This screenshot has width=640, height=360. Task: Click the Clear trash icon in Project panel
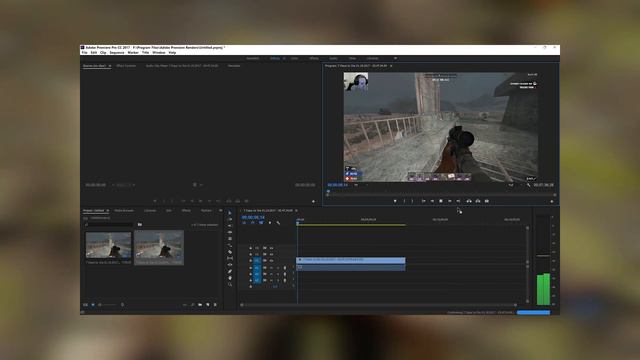[216, 304]
